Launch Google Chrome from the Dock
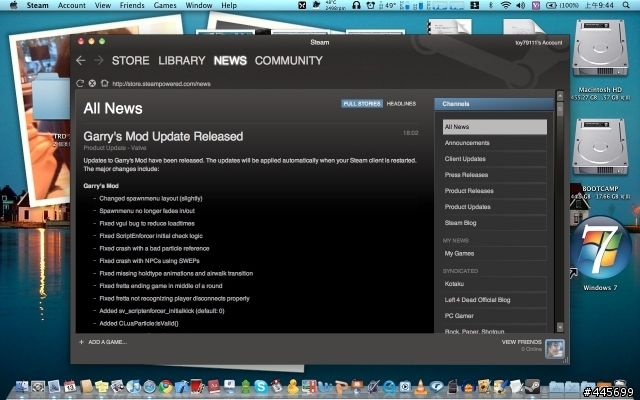 point(166,386)
